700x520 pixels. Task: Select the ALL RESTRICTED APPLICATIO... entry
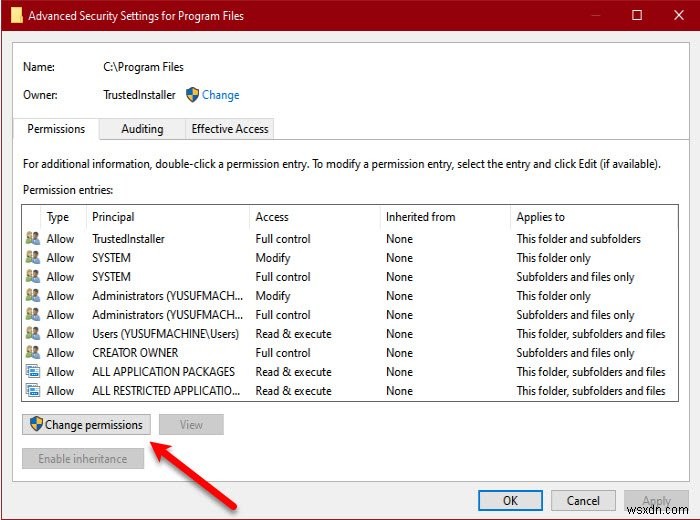166,391
